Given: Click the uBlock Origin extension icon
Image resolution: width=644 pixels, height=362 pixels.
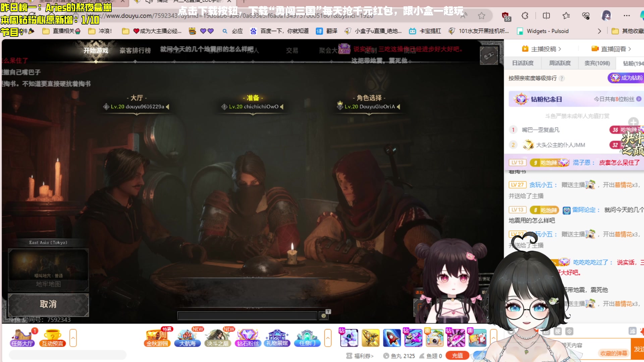Looking at the screenshot, I should (x=505, y=16).
